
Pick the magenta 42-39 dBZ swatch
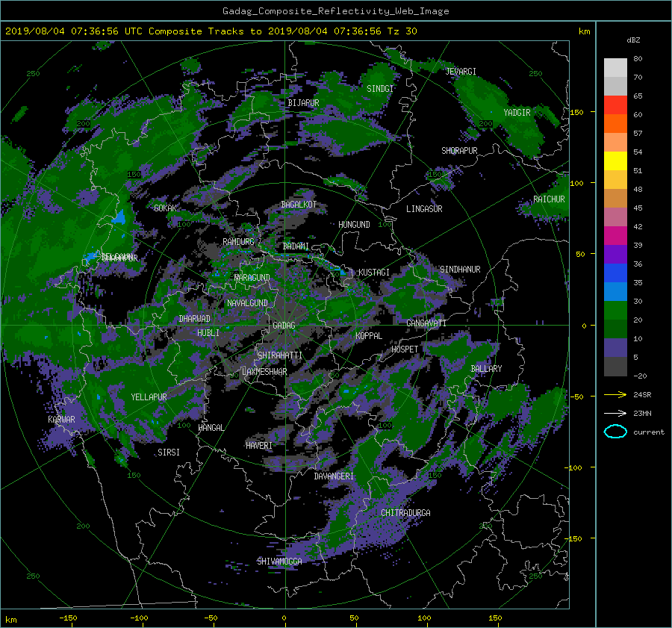point(615,235)
